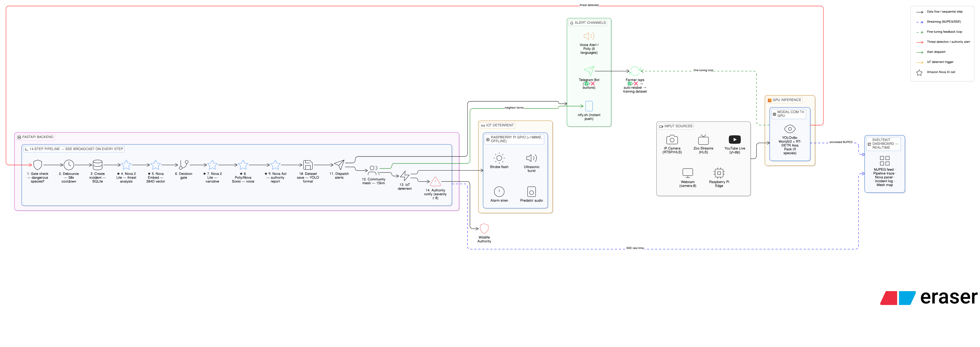Click the IoT deterrent lightning bolt icon
The width and height of the screenshot is (980, 347).
tap(405, 176)
